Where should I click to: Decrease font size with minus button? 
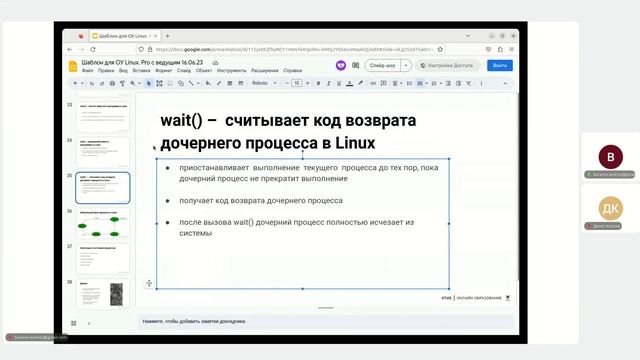[287, 83]
